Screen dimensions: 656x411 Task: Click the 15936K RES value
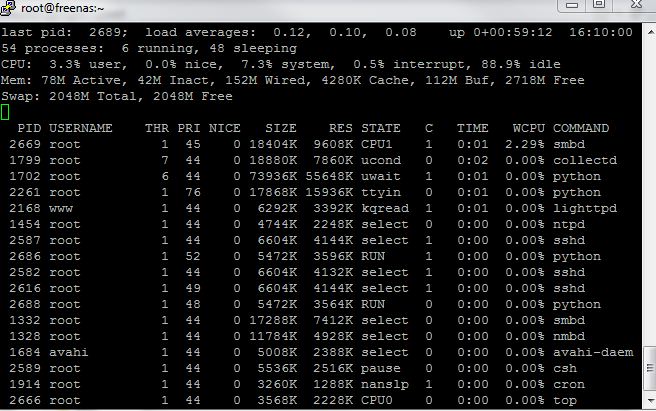329,193
